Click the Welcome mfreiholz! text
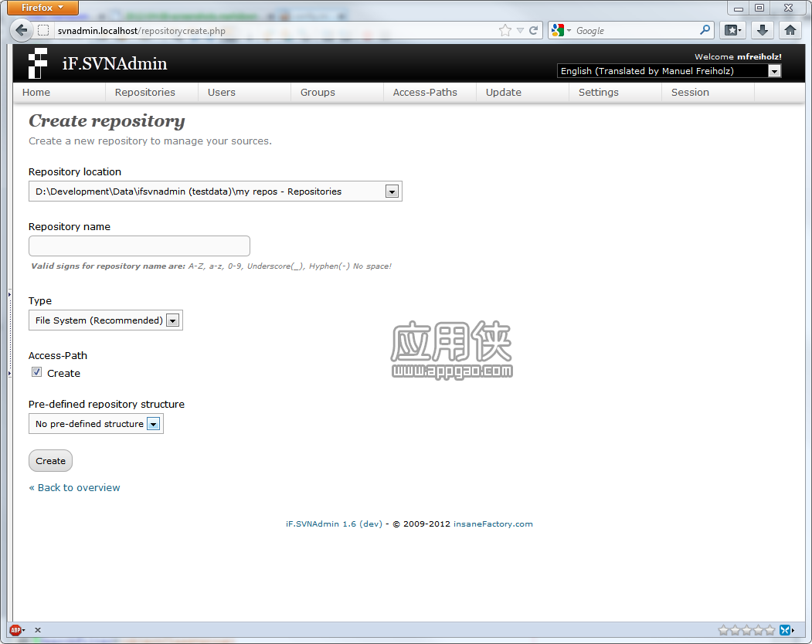This screenshot has height=644, width=812. [x=738, y=56]
